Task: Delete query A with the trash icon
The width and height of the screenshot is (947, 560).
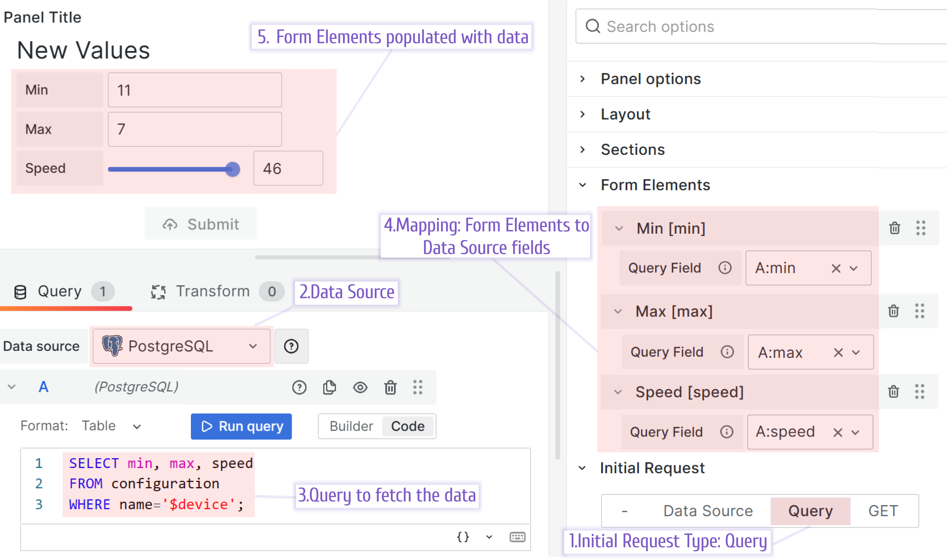Action: pos(391,387)
